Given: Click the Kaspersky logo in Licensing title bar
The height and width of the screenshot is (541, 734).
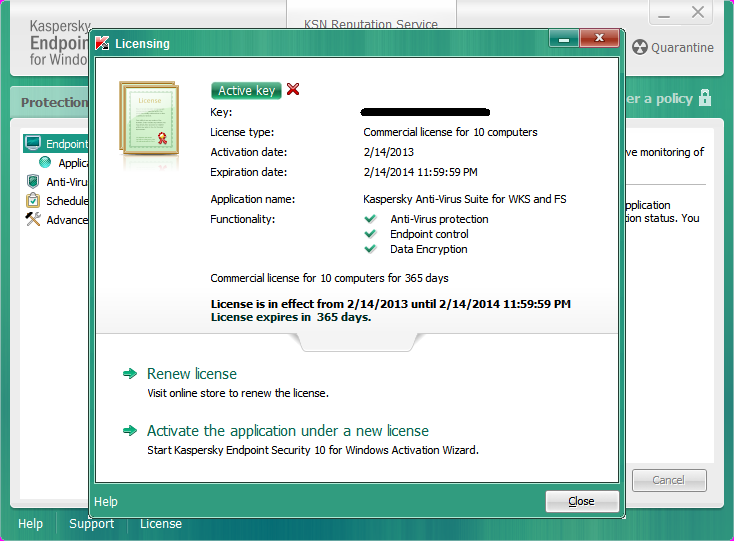Looking at the screenshot, I should pos(102,43).
